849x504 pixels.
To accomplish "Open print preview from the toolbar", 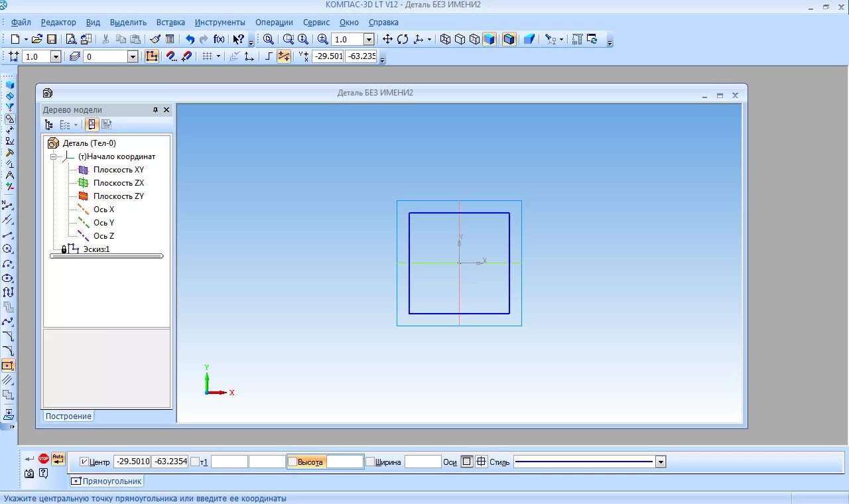I will pyautogui.click(x=71, y=39).
